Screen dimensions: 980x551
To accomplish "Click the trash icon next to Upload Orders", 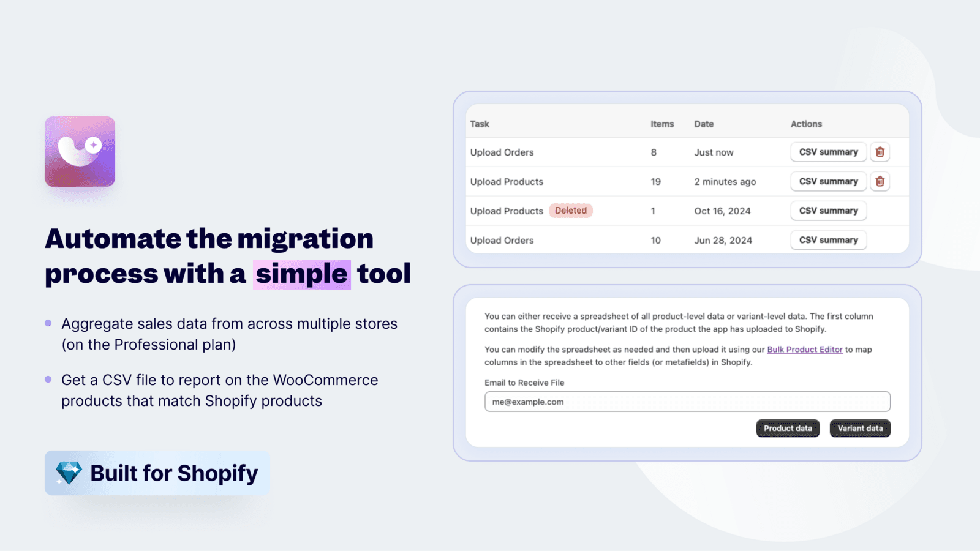I will 880,152.
